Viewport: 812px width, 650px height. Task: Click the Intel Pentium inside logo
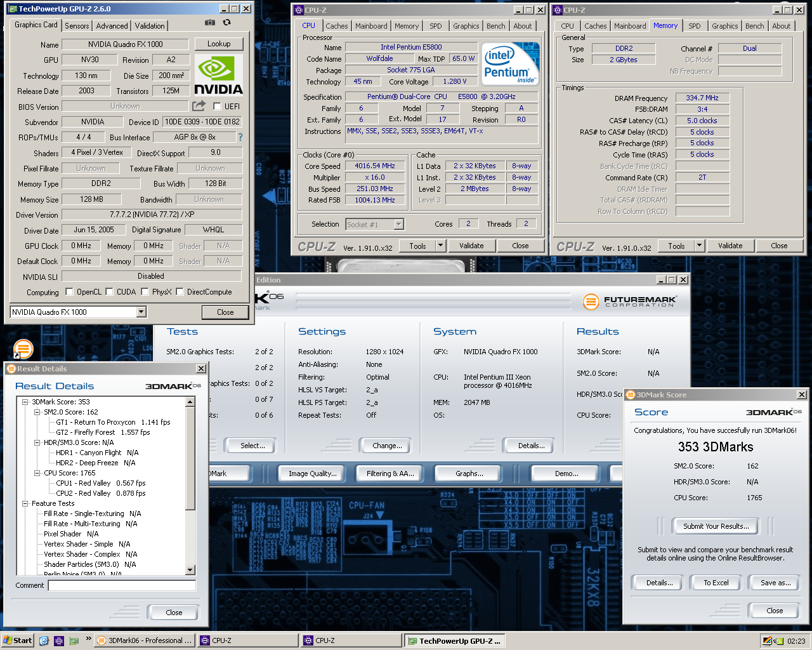[510, 63]
